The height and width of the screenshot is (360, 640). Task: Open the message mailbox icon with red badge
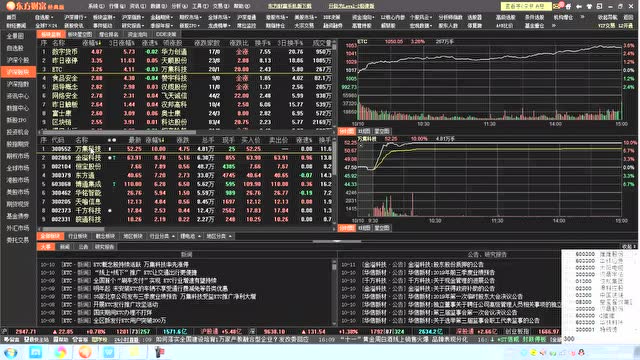coord(558,6)
